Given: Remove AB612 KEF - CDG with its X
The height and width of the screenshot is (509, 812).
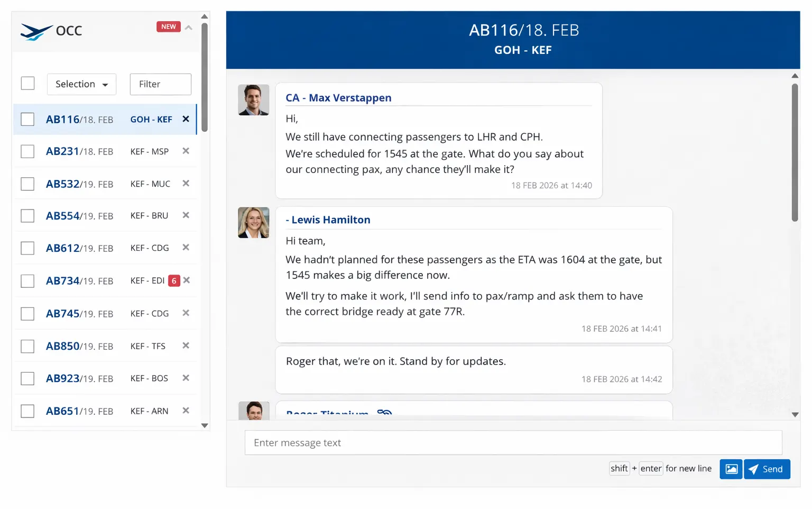Looking at the screenshot, I should 186,248.
